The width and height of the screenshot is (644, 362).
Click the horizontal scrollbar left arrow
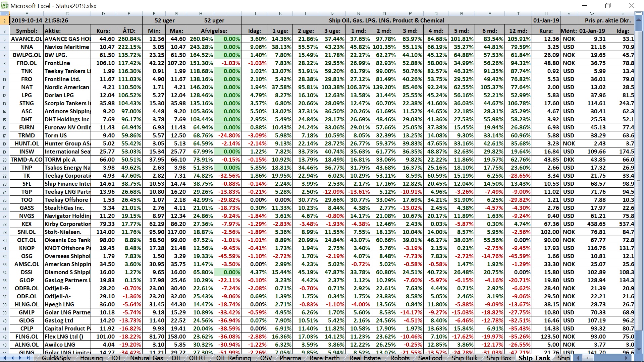578,358
